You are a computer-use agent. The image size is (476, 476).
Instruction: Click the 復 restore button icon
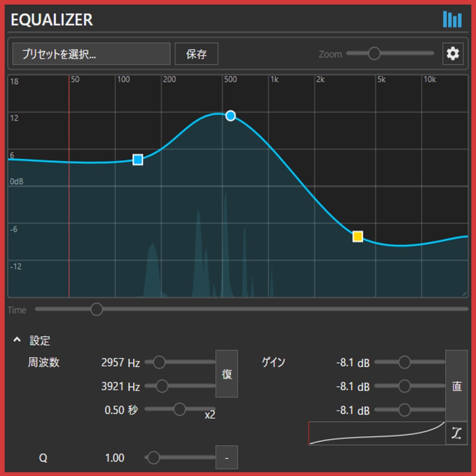point(226,373)
